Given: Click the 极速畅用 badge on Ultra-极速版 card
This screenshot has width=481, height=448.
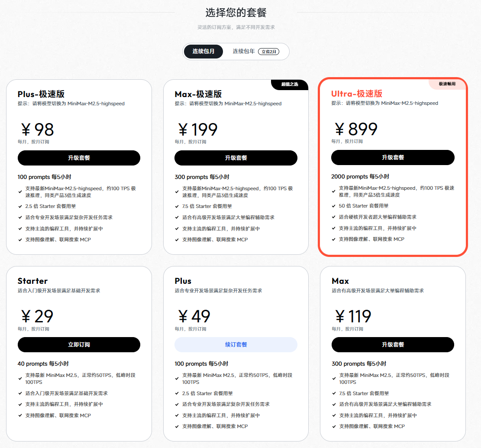Looking at the screenshot, I should (447, 84).
